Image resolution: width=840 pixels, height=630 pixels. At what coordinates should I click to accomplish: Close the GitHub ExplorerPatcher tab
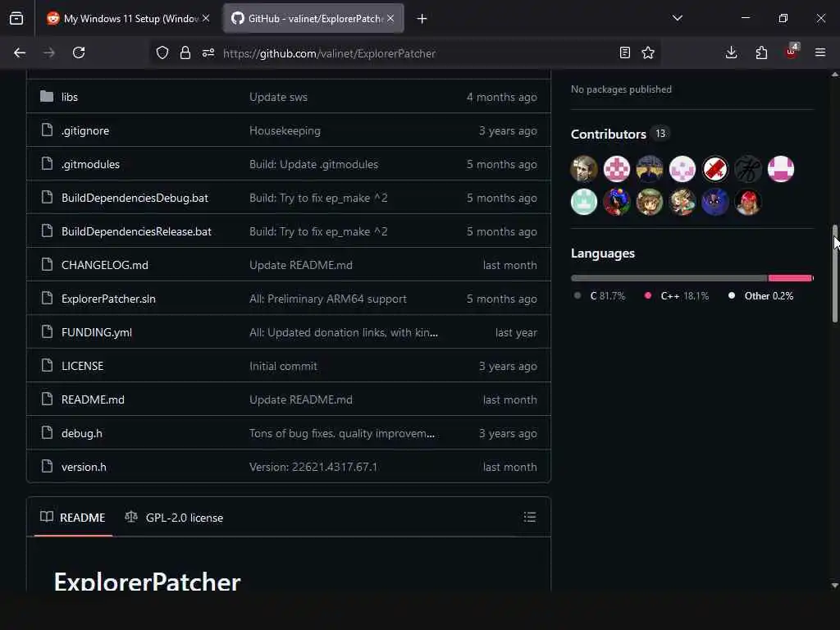point(390,18)
